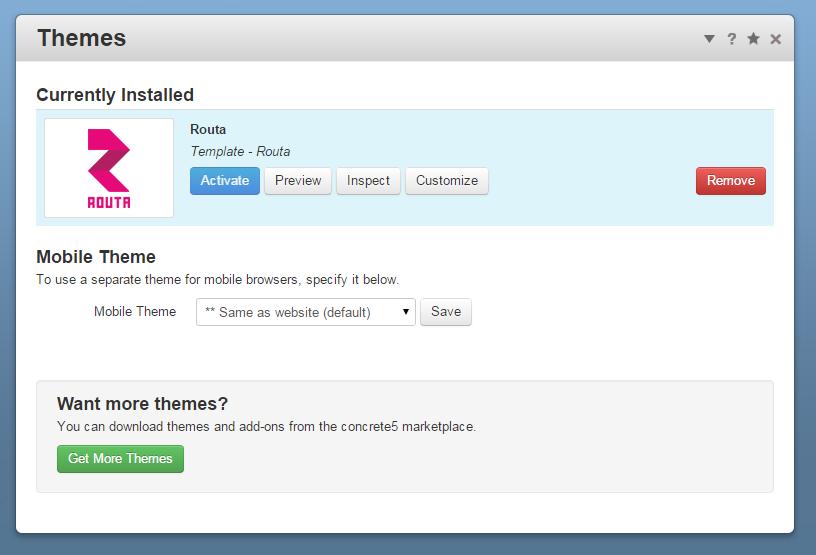Inspect the Routa theme

(x=368, y=181)
